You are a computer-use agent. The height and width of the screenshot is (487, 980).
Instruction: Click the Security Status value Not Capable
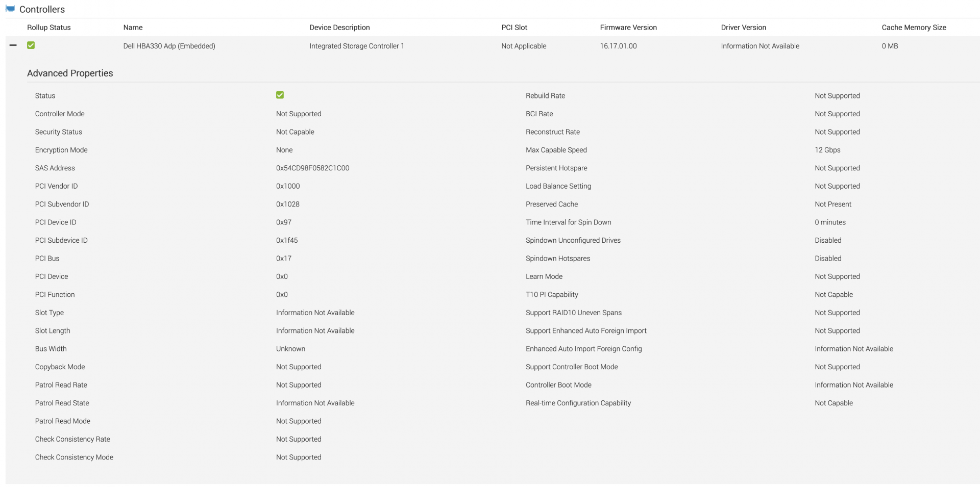coord(295,132)
